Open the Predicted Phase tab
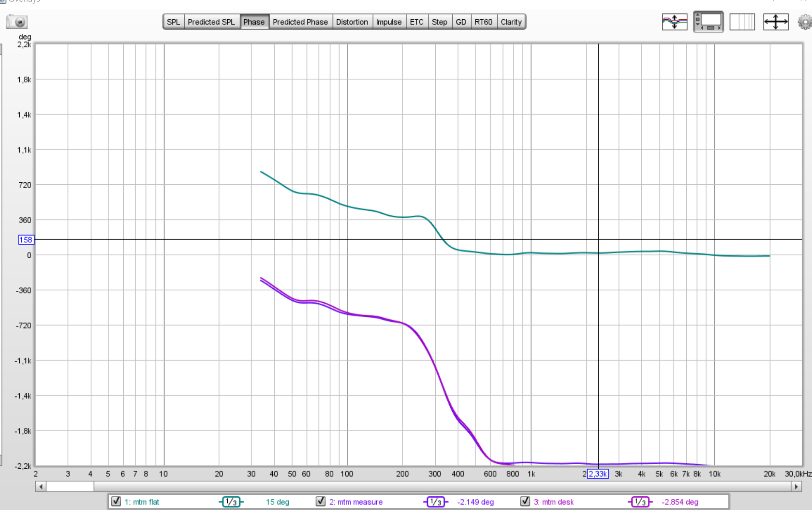 coord(300,22)
